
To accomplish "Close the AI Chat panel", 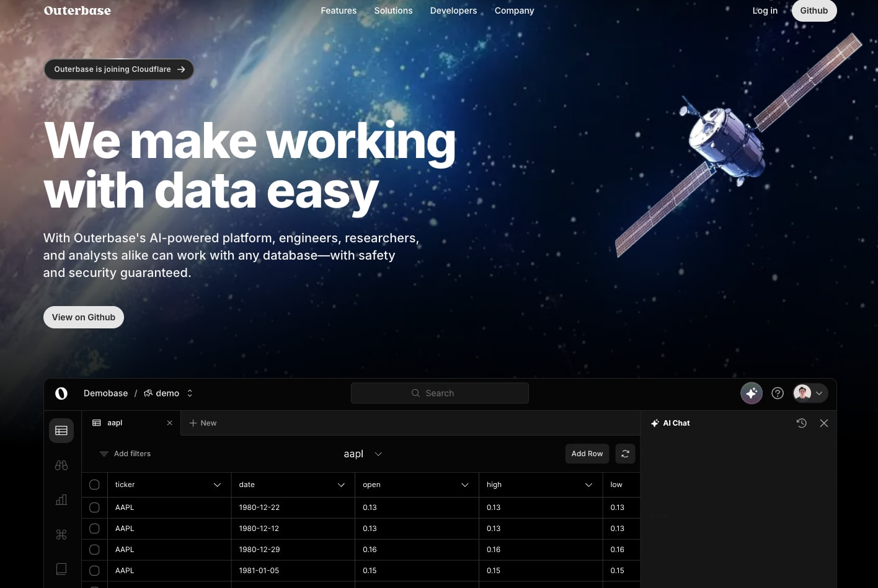I will [824, 423].
